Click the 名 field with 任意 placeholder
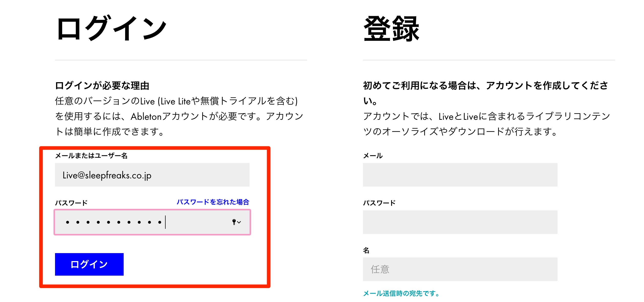This screenshot has height=302, width=644. point(460,269)
